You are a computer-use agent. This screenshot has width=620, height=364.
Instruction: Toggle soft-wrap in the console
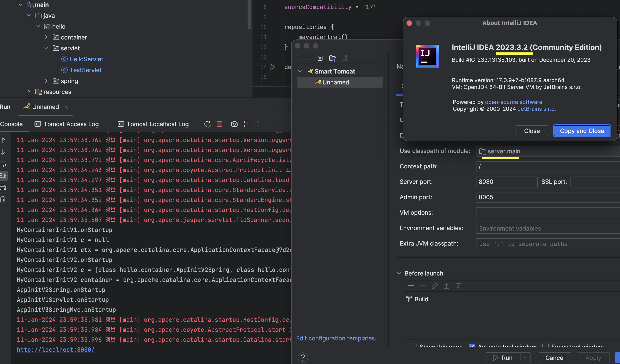coord(3,164)
